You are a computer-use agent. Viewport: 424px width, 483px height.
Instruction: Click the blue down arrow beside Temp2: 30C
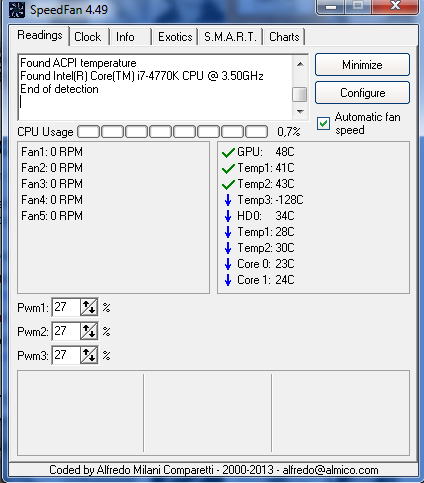point(228,248)
